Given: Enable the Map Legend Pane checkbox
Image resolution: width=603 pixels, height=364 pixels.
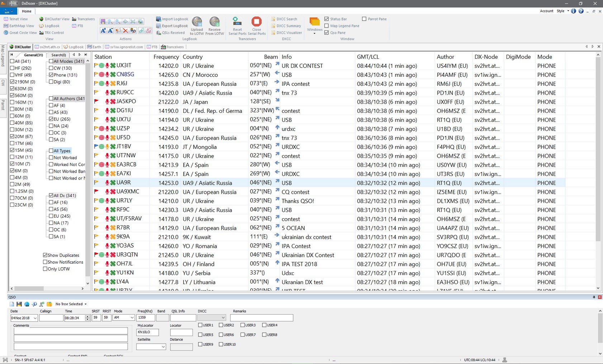Looking at the screenshot, I should coord(327,26).
